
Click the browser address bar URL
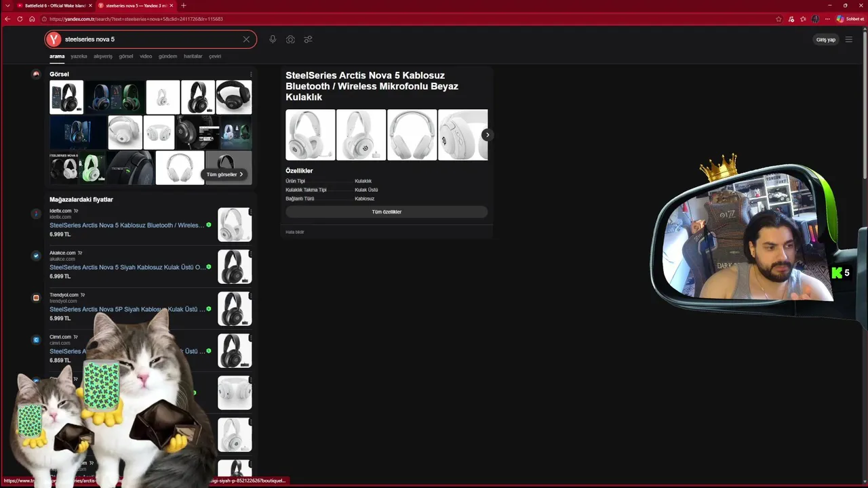click(136, 19)
